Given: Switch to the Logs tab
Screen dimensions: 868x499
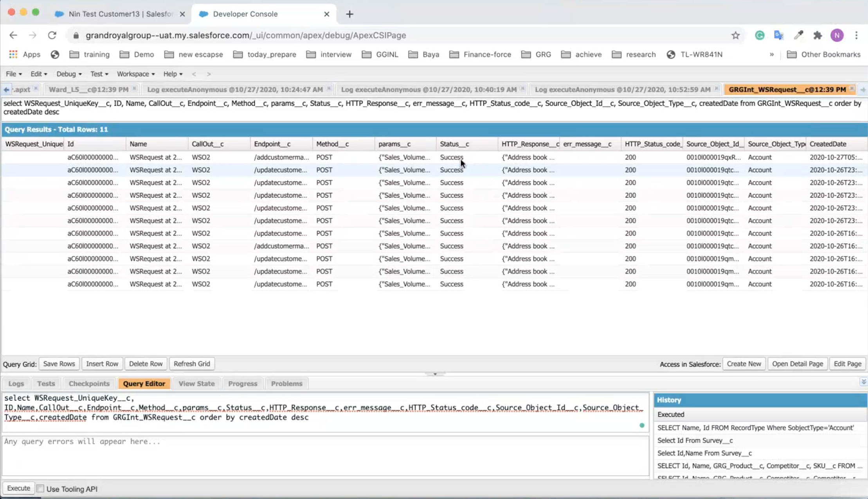Looking at the screenshot, I should 16,384.
